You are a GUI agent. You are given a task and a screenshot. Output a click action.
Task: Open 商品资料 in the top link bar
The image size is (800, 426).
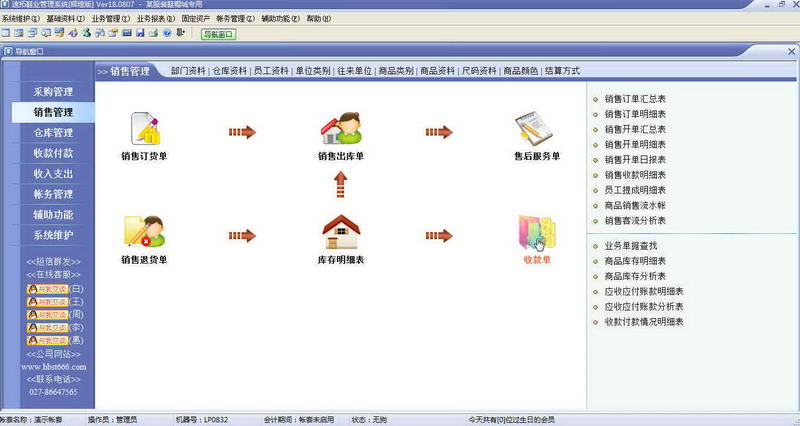coord(437,71)
